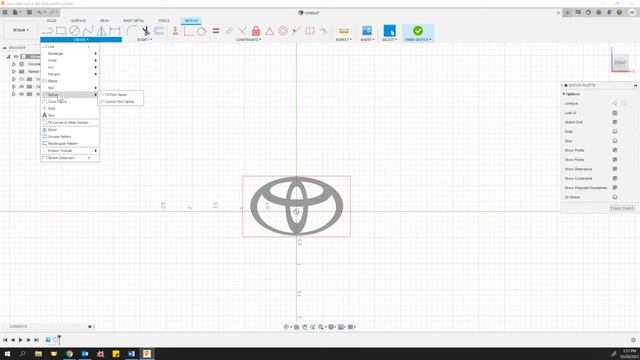This screenshot has height=360, width=640.
Task: Click the Undo arrow icon
Action: [x=40, y=12]
